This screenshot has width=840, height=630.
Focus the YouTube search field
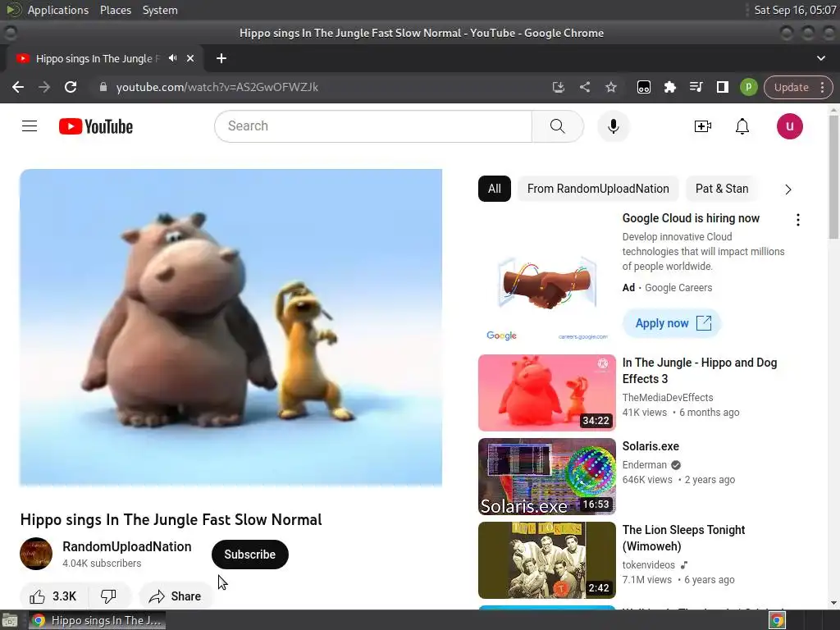[373, 126]
